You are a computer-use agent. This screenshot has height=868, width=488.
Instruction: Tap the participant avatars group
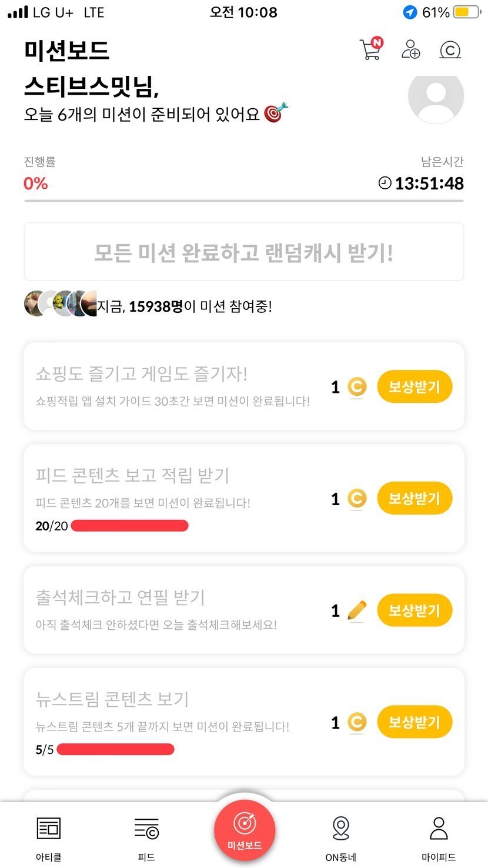[x=60, y=304]
